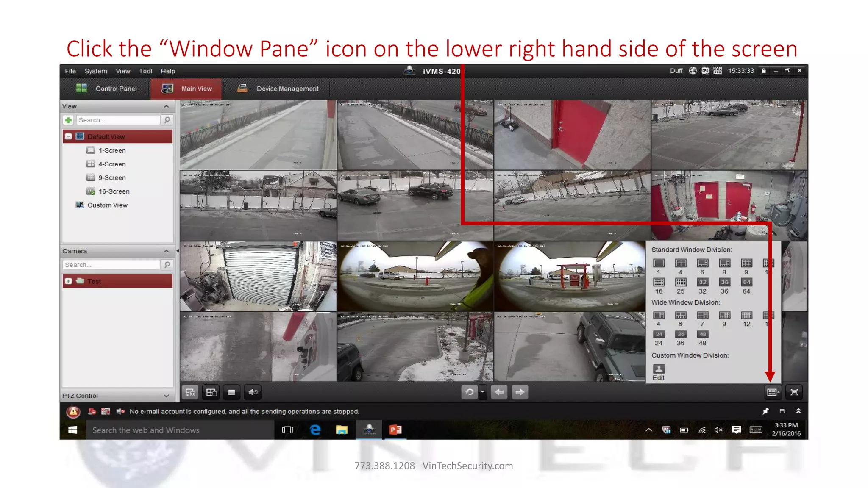Pick the 32-window standard division layout
The height and width of the screenshot is (488, 868).
pos(703,282)
